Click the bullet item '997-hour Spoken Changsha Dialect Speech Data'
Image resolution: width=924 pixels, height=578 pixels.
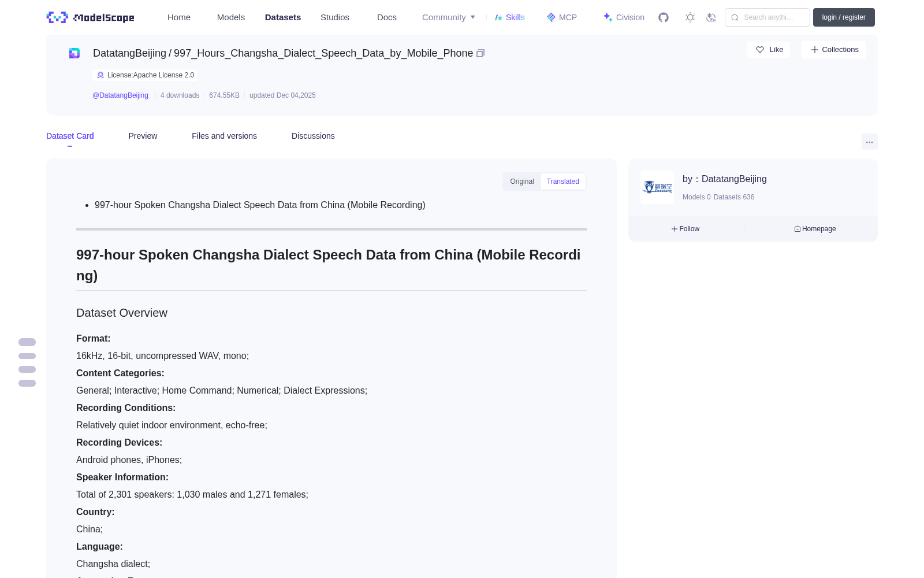click(260, 205)
